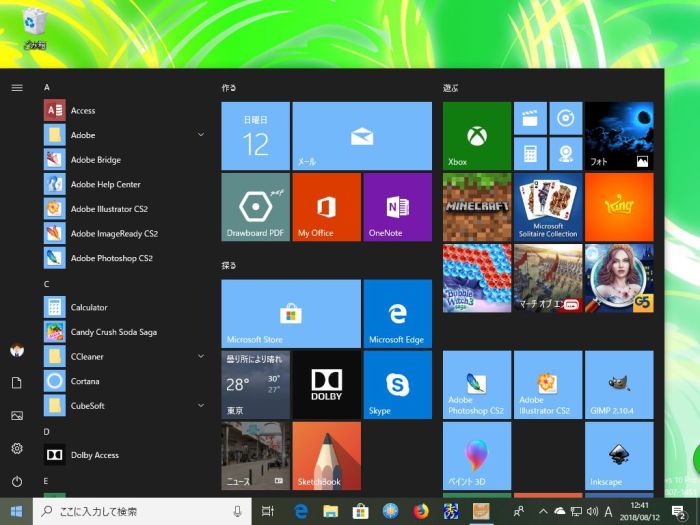Open the Xbox tile

(476, 136)
